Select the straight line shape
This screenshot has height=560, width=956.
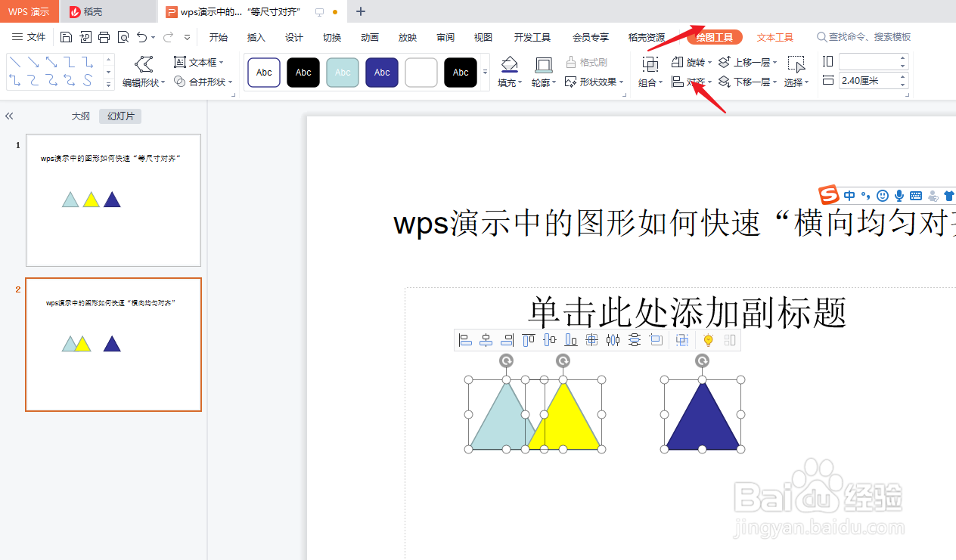point(14,62)
